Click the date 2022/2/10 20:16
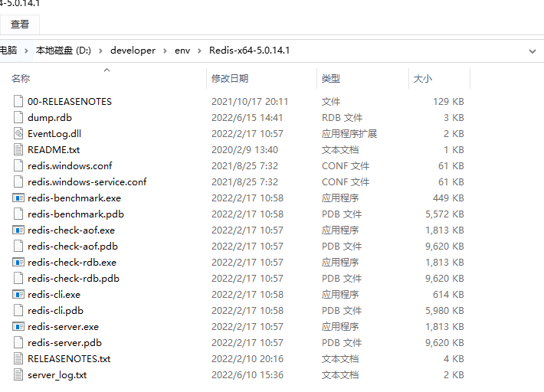The image size is (544, 392). click(247, 359)
